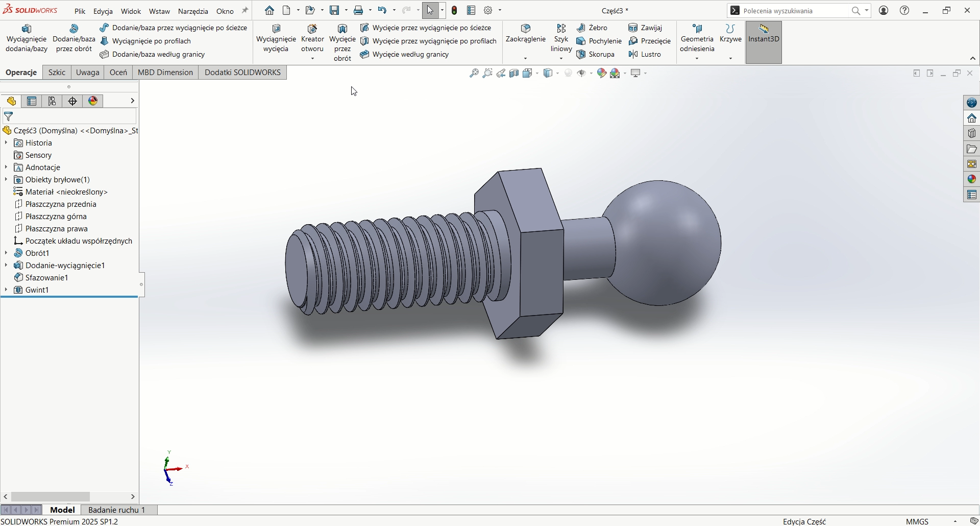Select the Skorupa shell tool
The image size is (980, 526).
point(596,55)
